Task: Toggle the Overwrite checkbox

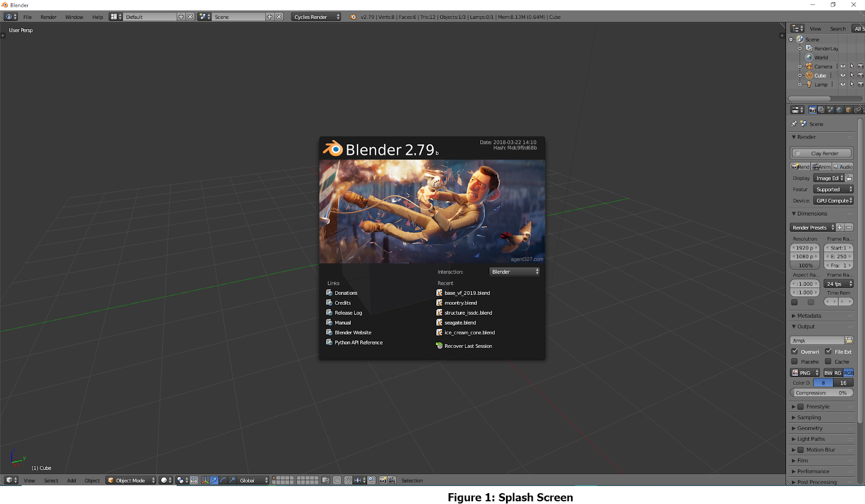Action: 795,352
